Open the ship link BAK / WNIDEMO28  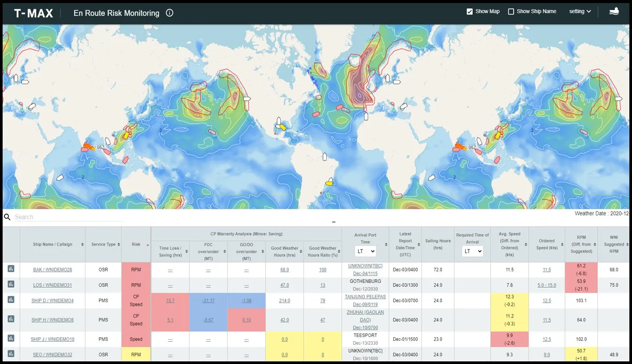53,269
